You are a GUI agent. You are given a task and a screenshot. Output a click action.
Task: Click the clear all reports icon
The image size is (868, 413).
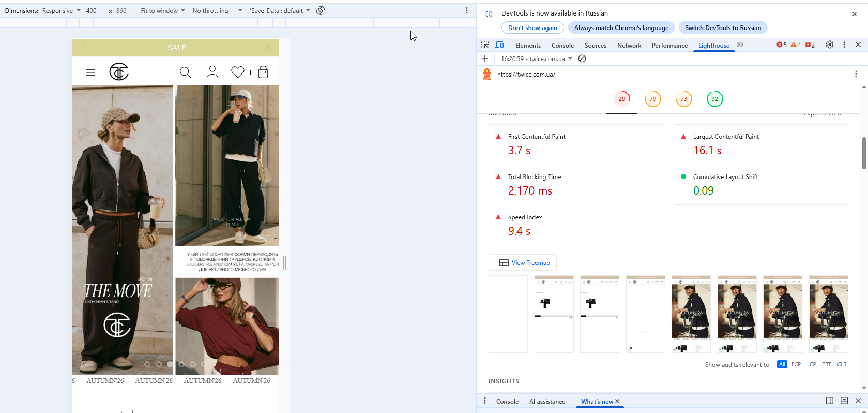point(582,58)
